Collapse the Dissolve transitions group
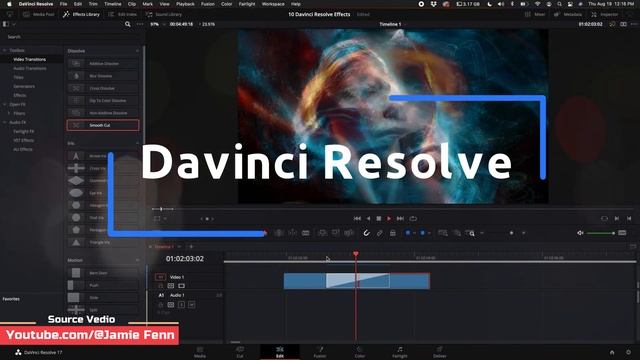The width and height of the screenshot is (640, 360). [x=137, y=51]
